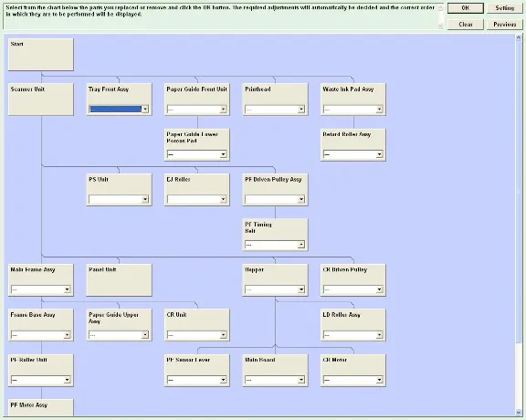Open the Printhead dropdown arrow

coord(301,109)
